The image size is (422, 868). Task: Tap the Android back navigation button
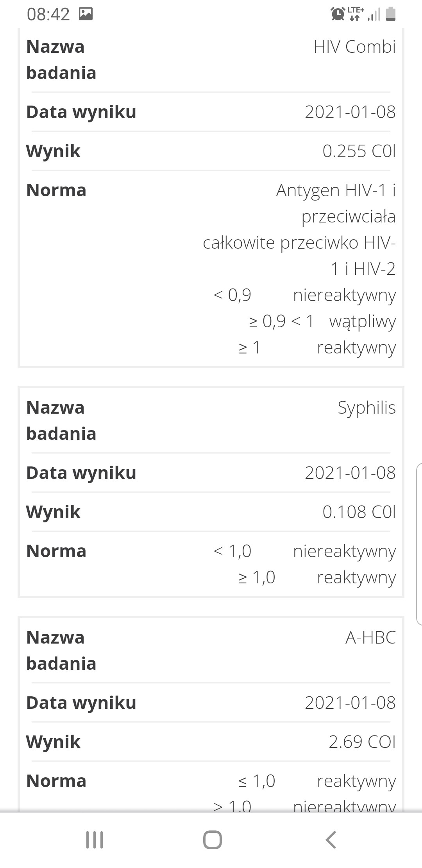coord(331,839)
